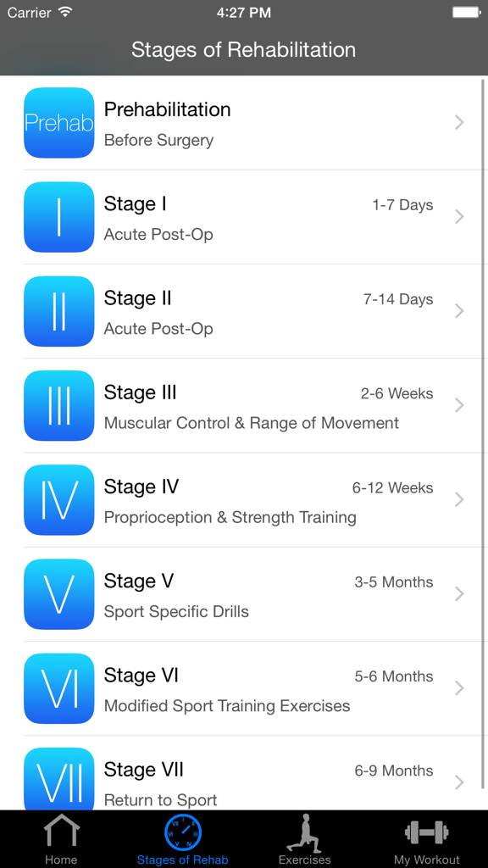Expand Stage VI details via chevron
Viewport: 488px width, 868px height.
click(x=459, y=687)
